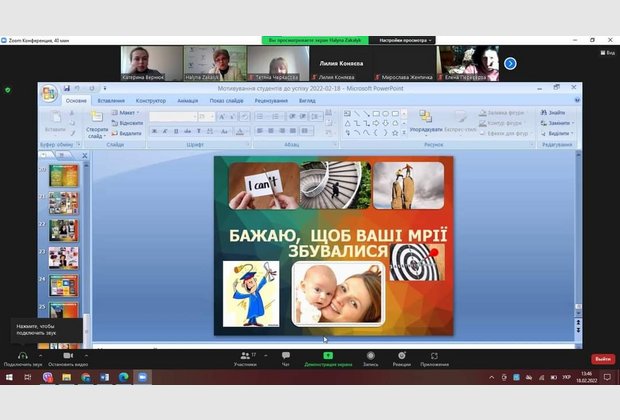Select the first slide thumbnail in the panel
Screen dimensions: 620x420
(64, 176)
